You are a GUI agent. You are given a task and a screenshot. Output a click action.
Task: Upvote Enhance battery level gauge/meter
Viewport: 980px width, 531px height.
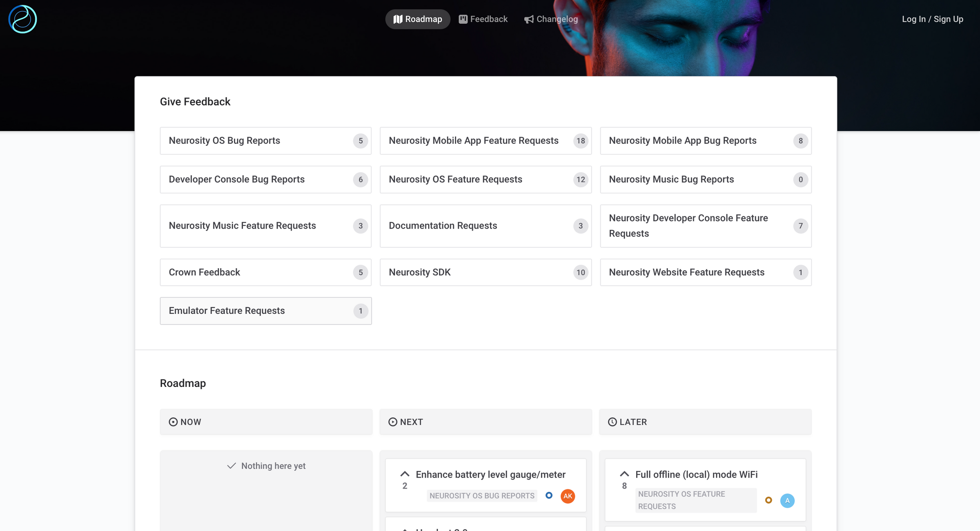[405, 474]
